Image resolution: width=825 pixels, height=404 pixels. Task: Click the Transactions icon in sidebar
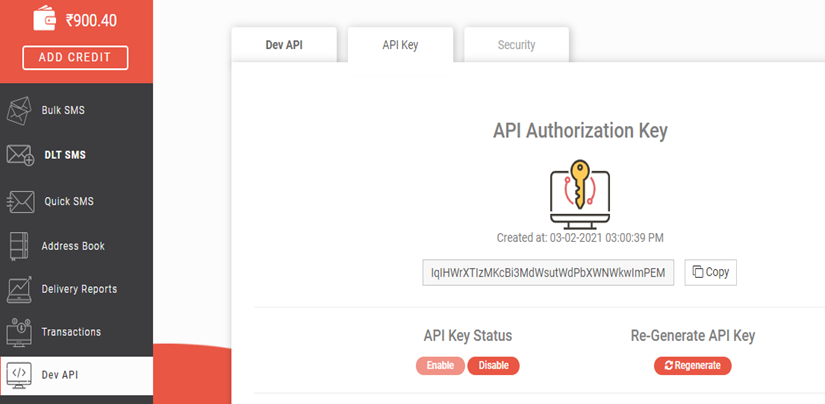[20, 332]
